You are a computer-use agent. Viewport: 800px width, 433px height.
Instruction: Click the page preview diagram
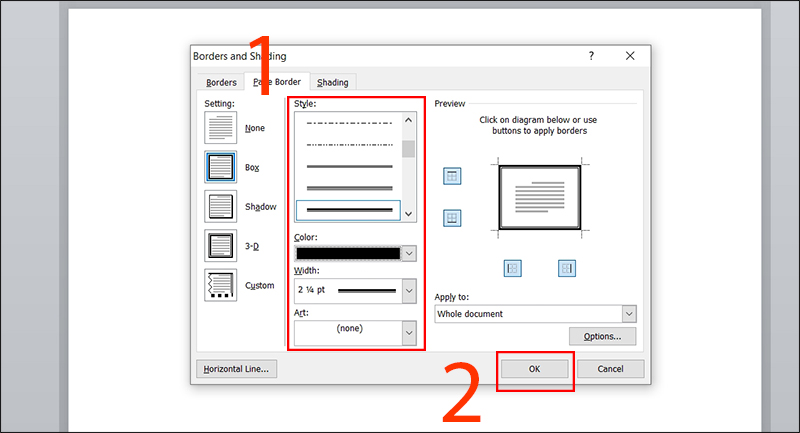pos(540,197)
